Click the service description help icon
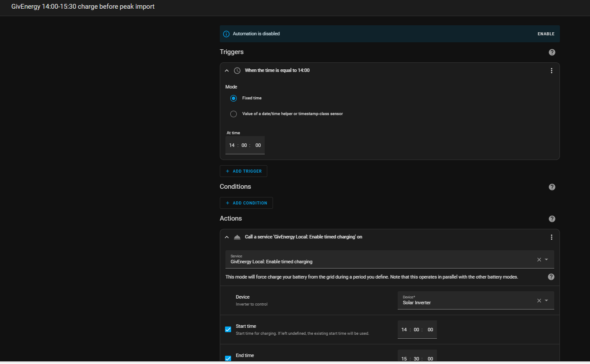Image resolution: width=590 pixels, height=364 pixels. (x=551, y=277)
